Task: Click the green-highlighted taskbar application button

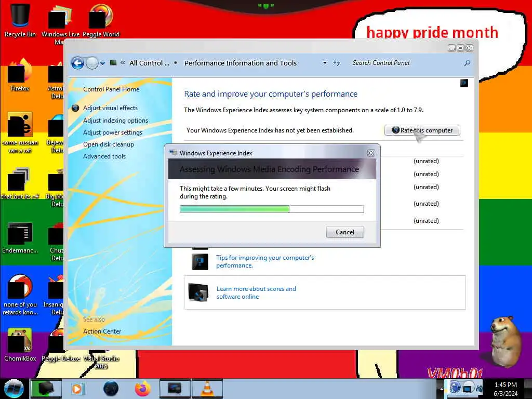Action: tap(46, 389)
